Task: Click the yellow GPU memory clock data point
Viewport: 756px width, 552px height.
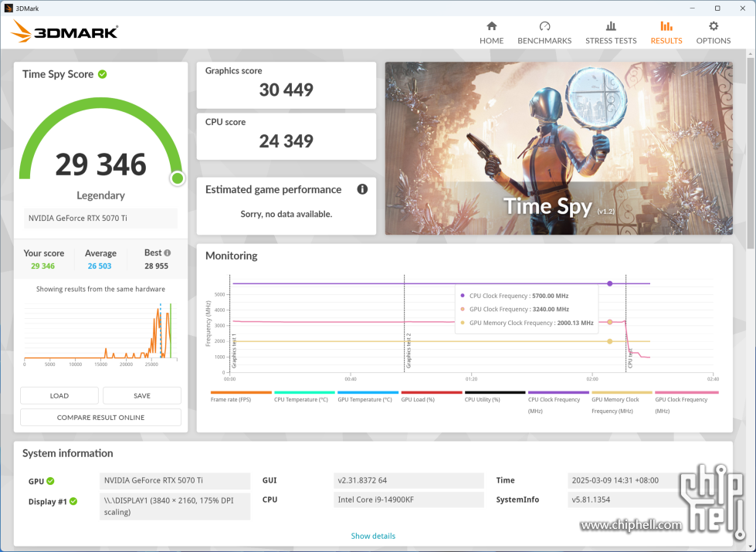Action: [610, 341]
